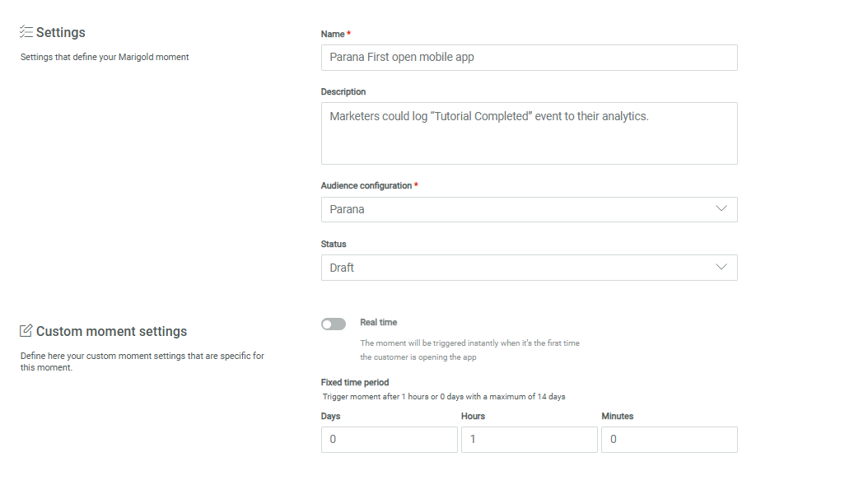868x485 pixels.
Task: Click the Custom moment settings edit icon
Action: click(x=26, y=331)
